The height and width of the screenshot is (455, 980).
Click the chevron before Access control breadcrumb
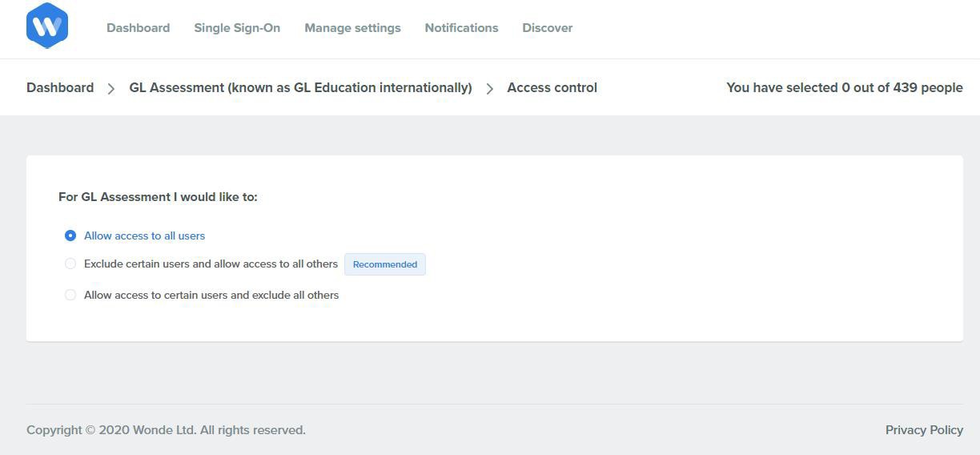click(x=489, y=89)
